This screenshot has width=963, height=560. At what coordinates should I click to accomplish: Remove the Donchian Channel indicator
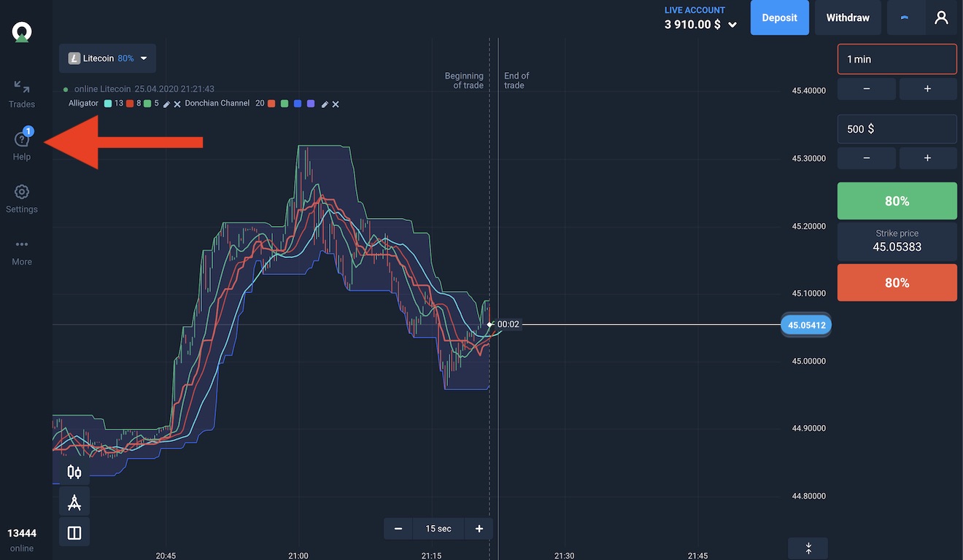coord(336,104)
